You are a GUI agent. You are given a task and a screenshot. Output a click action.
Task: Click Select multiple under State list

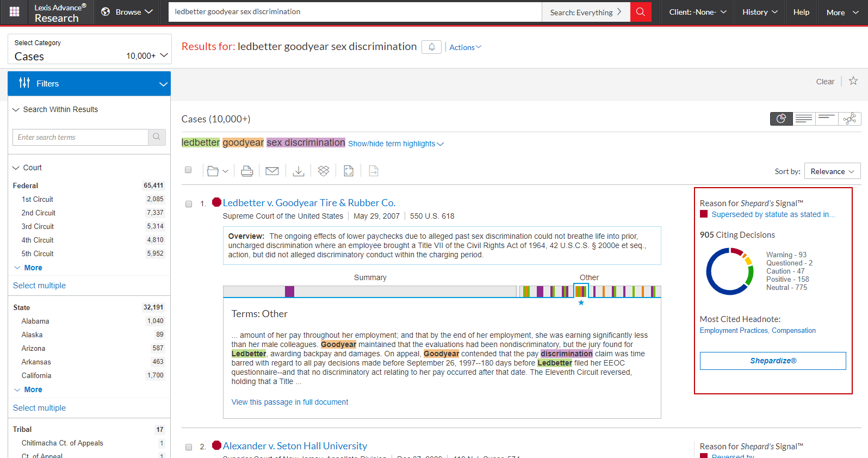click(39, 408)
